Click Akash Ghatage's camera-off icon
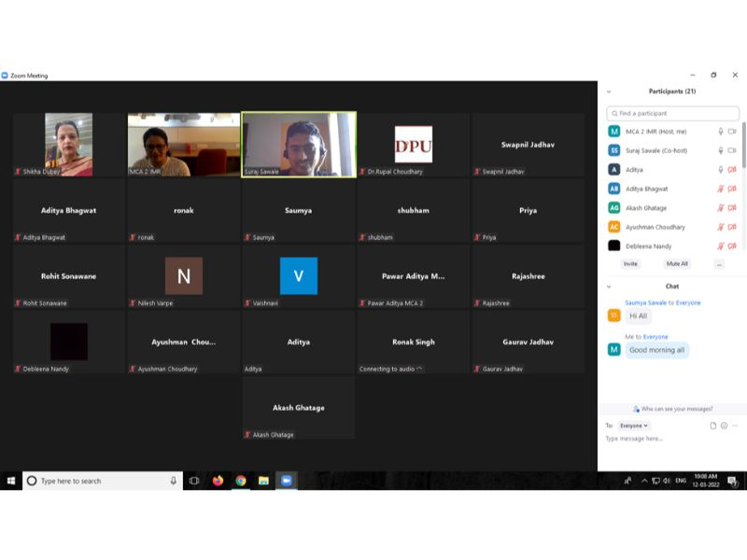 tap(732, 207)
